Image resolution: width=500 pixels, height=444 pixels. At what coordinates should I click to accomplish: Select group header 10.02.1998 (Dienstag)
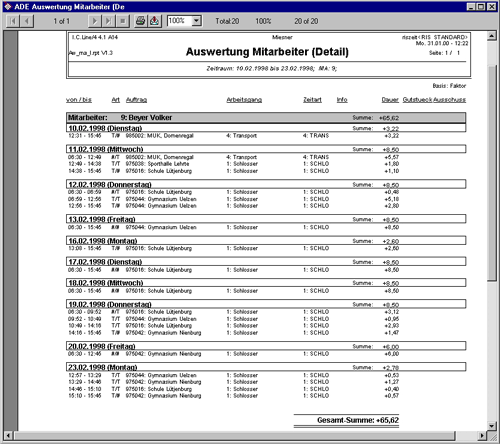266,128
